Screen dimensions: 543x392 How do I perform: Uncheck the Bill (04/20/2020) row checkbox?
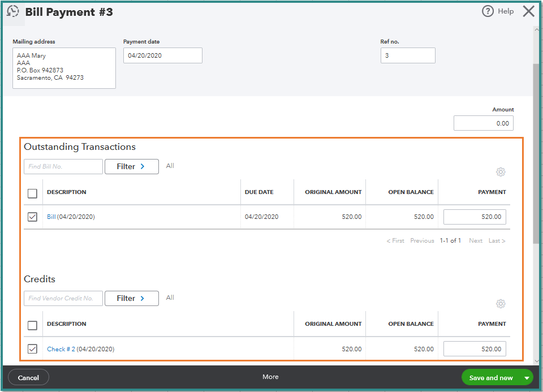point(32,217)
